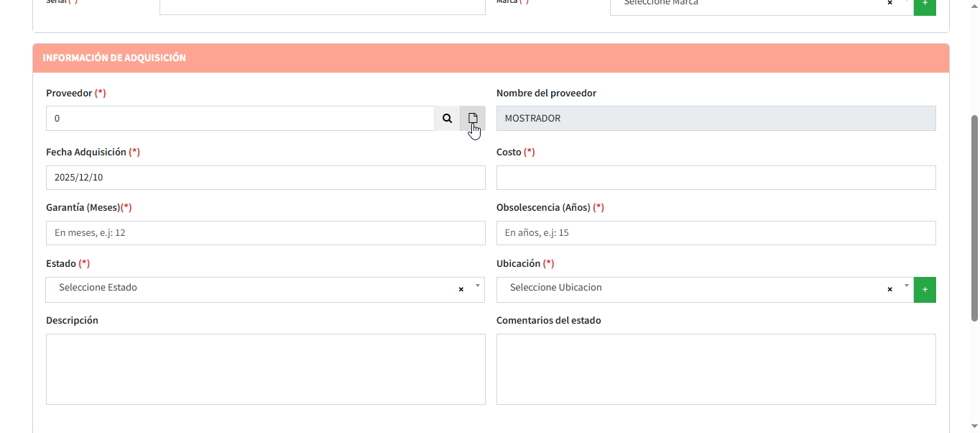The height and width of the screenshot is (433, 980).
Task: Clear the Ubicación selection with its x
Action: (x=889, y=289)
